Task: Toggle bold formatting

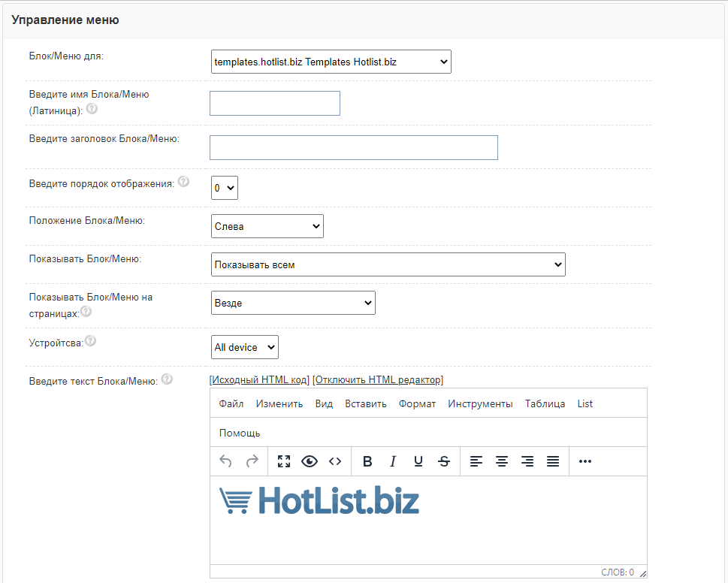Action: click(367, 461)
